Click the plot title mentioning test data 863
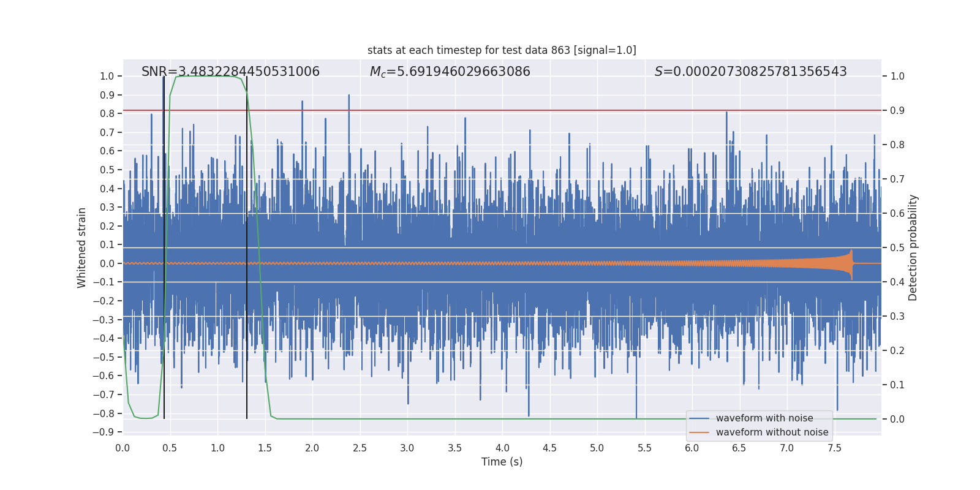980x490 pixels. [x=502, y=50]
